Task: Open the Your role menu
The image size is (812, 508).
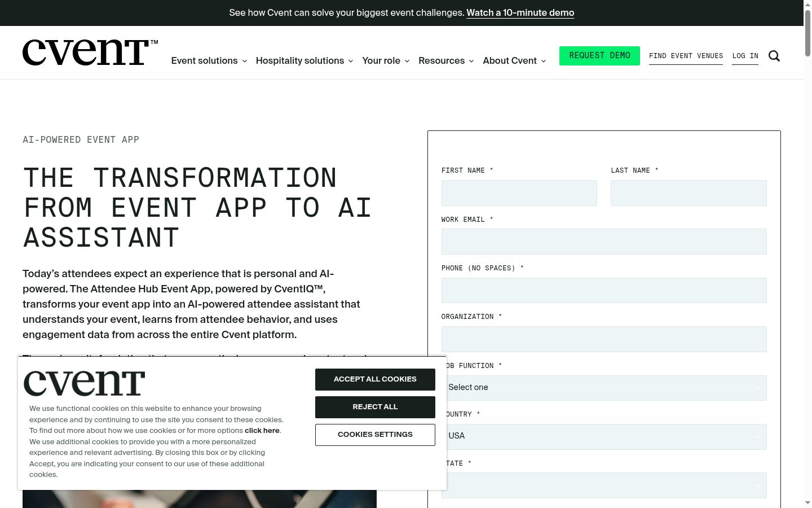Action: (386, 60)
